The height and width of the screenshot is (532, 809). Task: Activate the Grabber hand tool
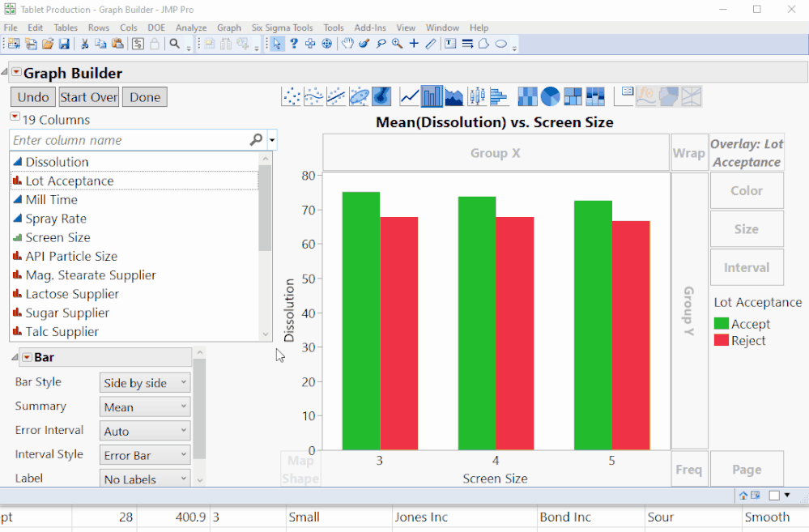tap(347, 44)
